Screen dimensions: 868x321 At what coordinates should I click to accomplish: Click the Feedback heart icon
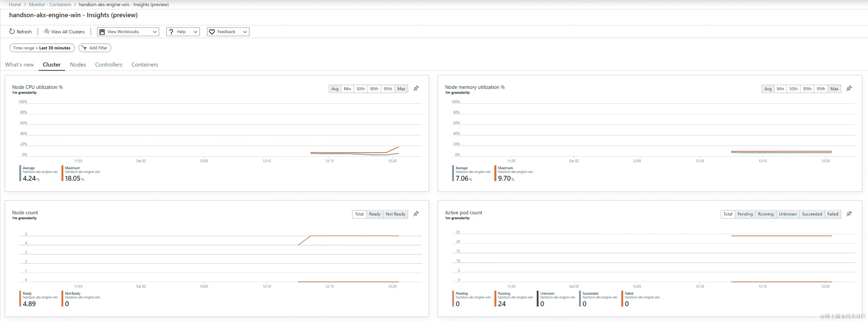[x=212, y=32]
